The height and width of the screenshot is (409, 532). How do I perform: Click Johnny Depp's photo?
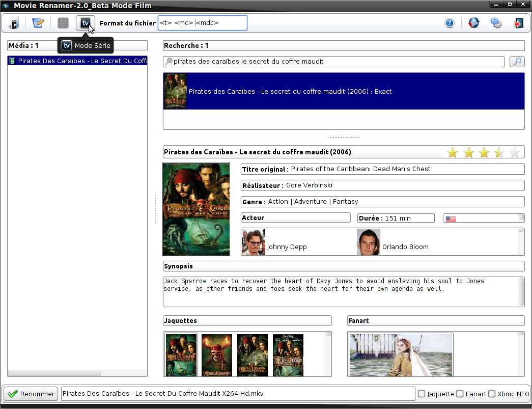pyautogui.click(x=253, y=242)
